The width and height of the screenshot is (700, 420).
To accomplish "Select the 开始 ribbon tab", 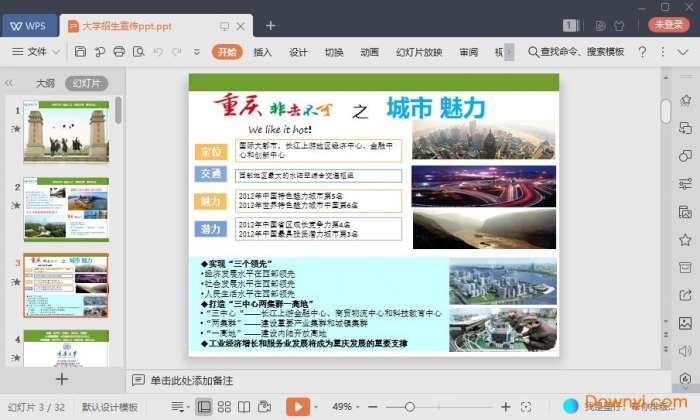I will (x=227, y=52).
